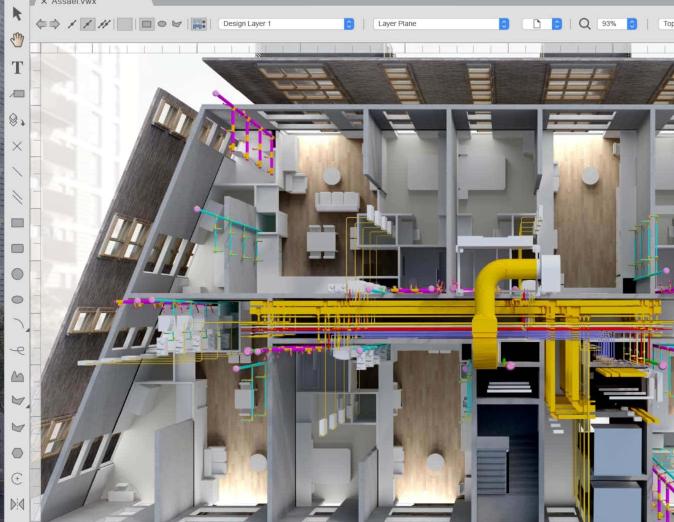Pick the Double Line tool
This screenshot has height=522, width=674.
tap(17, 197)
